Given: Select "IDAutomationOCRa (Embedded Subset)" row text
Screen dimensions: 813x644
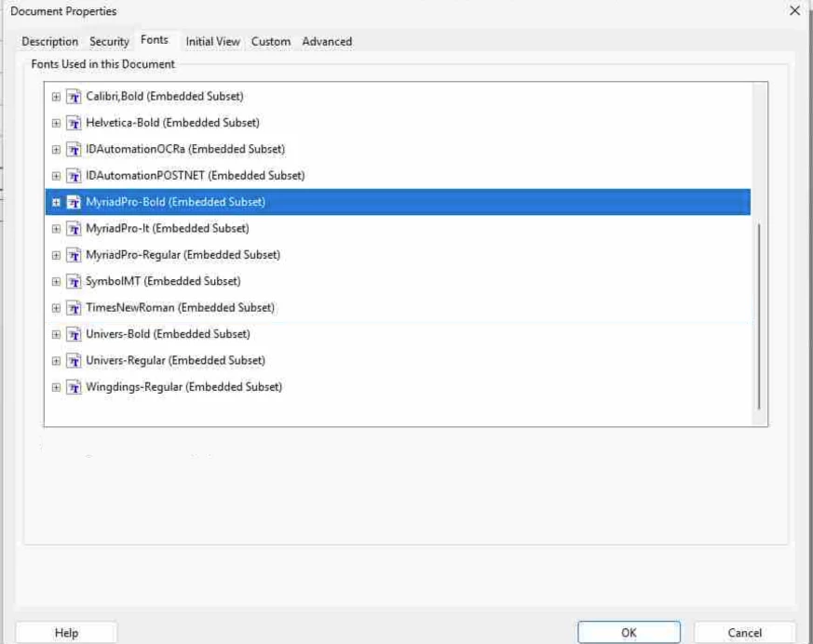Looking at the screenshot, I should click(x=185, y=149).
